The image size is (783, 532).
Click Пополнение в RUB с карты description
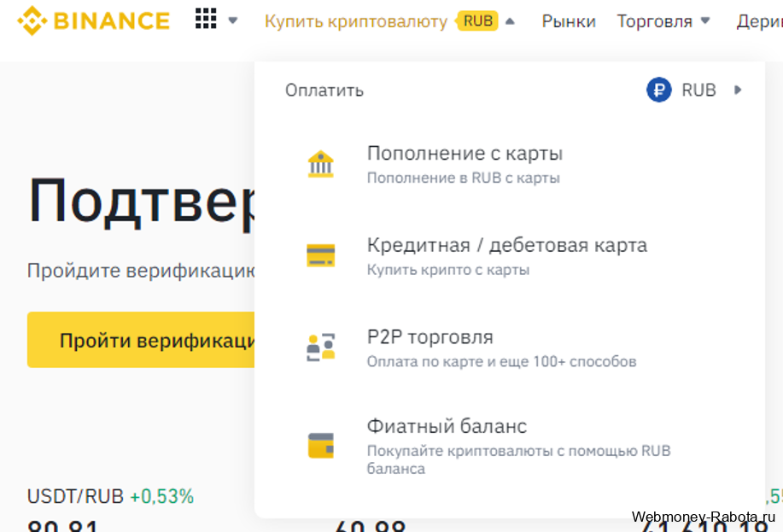(x=464, y=178)
